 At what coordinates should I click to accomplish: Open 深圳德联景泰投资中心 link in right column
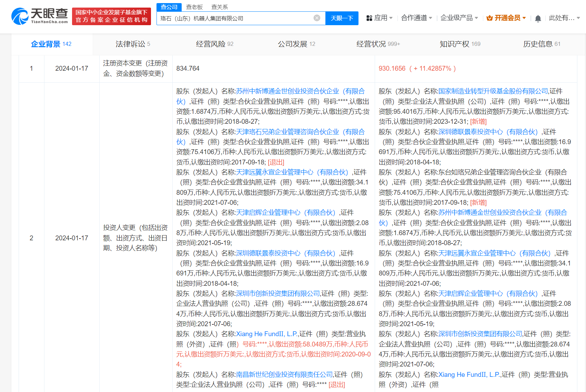click(x=488, y=132)
